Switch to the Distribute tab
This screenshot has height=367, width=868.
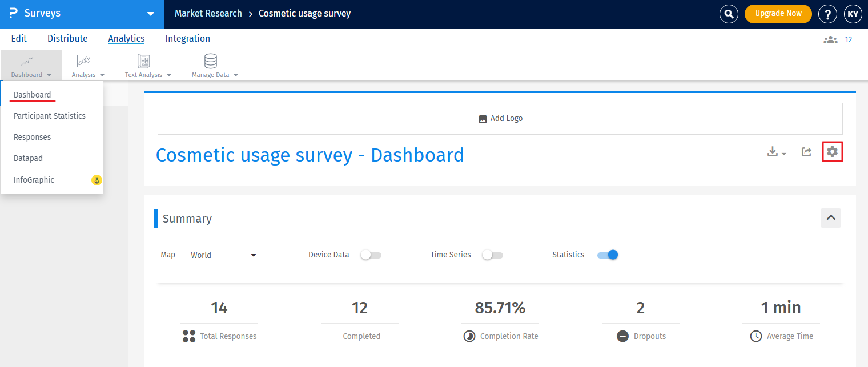pos(67,38)
